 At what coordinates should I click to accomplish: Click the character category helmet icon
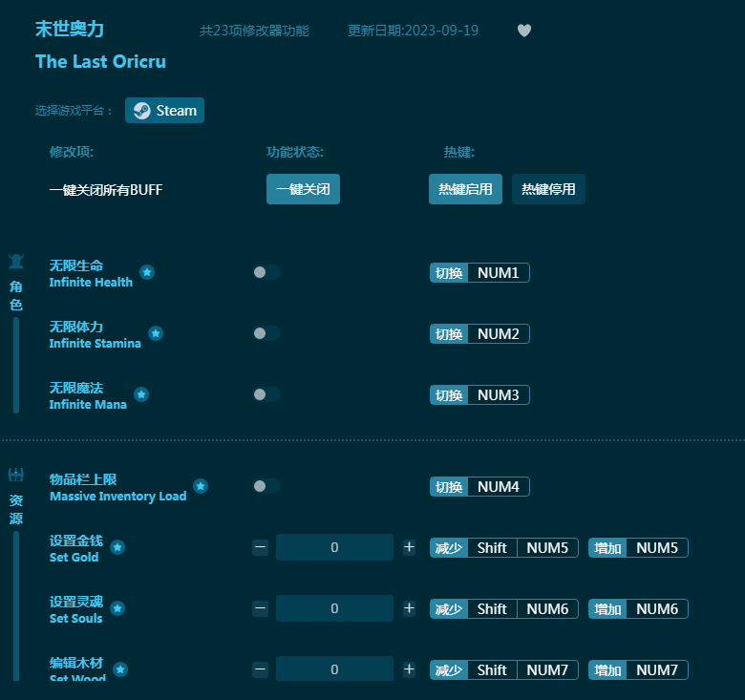point(16,262)
